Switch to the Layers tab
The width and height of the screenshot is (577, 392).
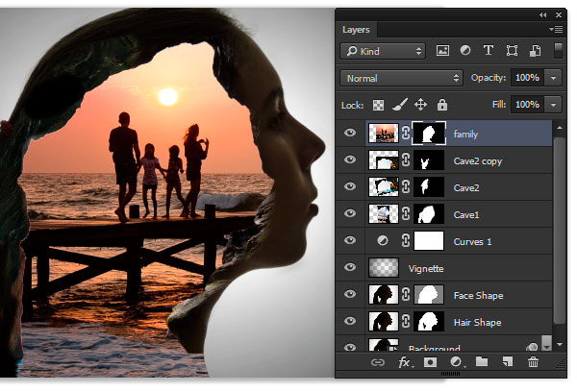(x=356, y=30)
